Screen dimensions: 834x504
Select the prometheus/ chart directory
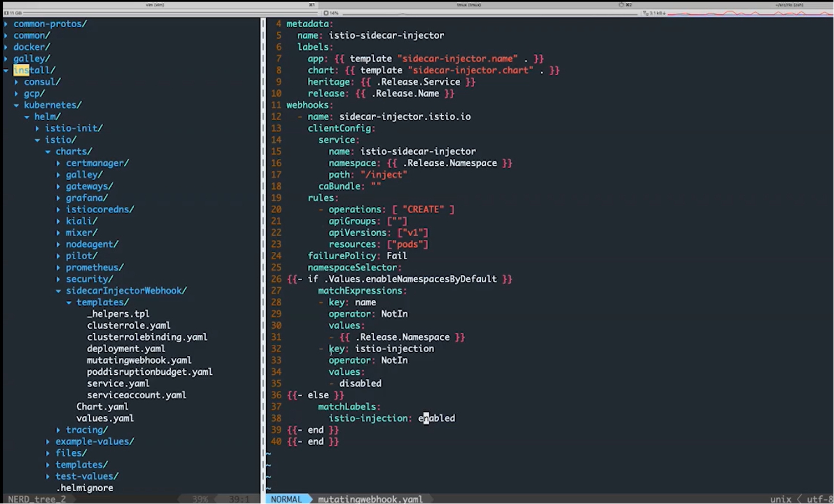95,268
